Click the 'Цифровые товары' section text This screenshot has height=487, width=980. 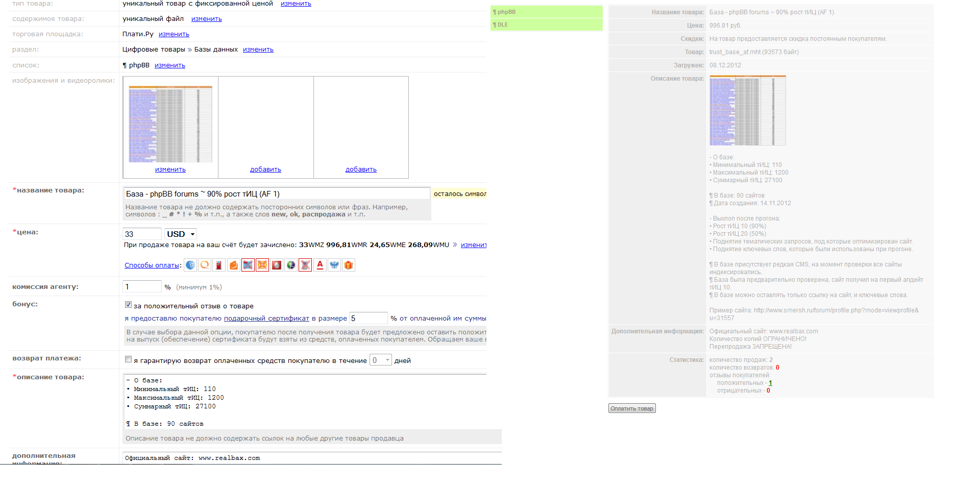pyautogui.click(x=154, y=50)
